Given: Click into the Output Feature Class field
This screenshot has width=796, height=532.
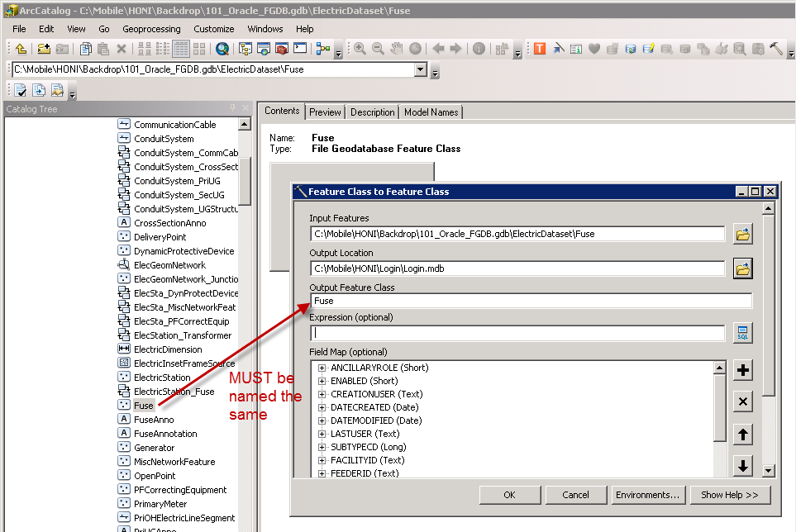Looking at the screenshot, I should click(531, 301).
